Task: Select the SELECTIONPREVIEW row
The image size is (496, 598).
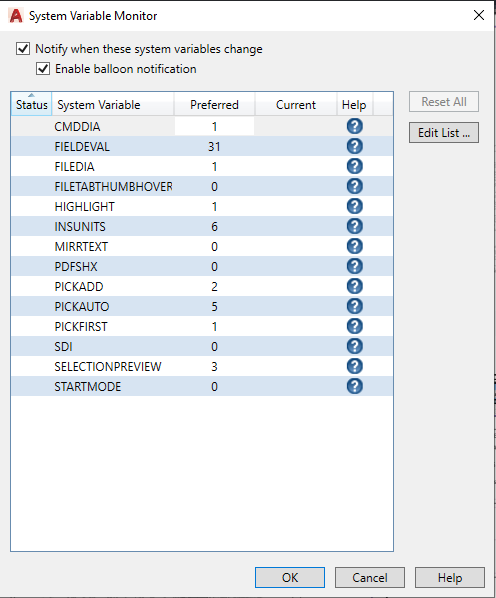Action: click(x=202, y=367)
